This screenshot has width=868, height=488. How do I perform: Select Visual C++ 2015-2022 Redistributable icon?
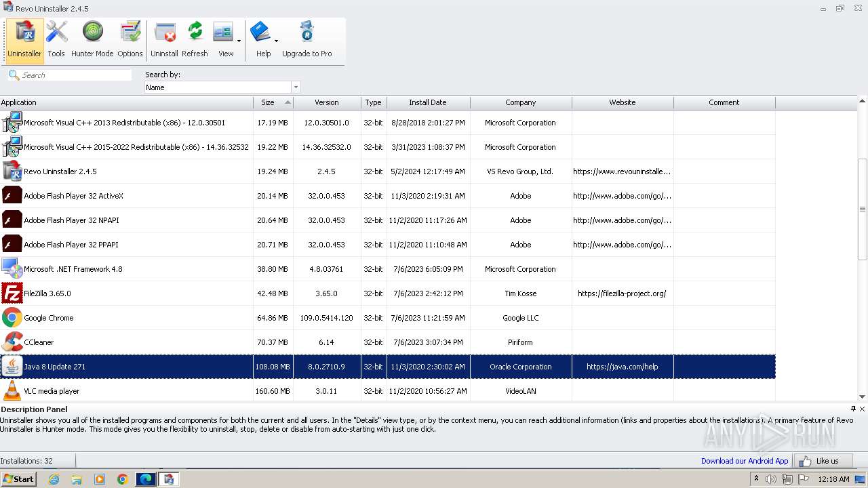(12, 147)
